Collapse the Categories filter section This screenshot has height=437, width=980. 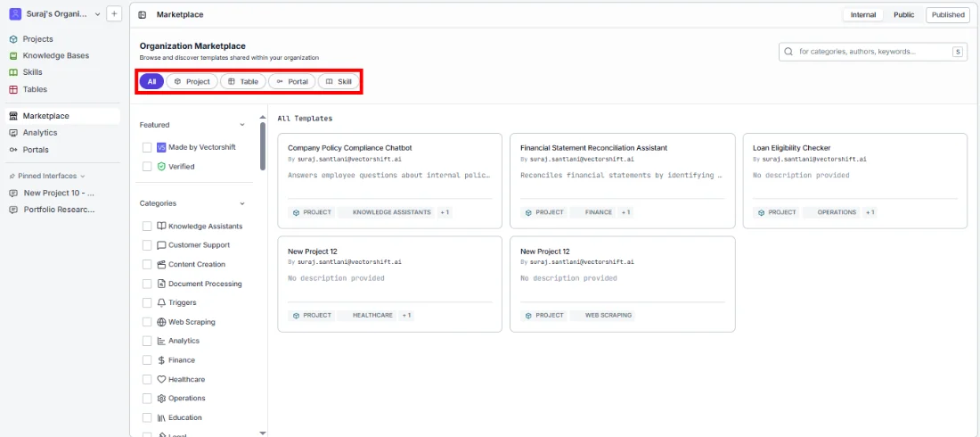pyautogui.click(x=242, y=203)
